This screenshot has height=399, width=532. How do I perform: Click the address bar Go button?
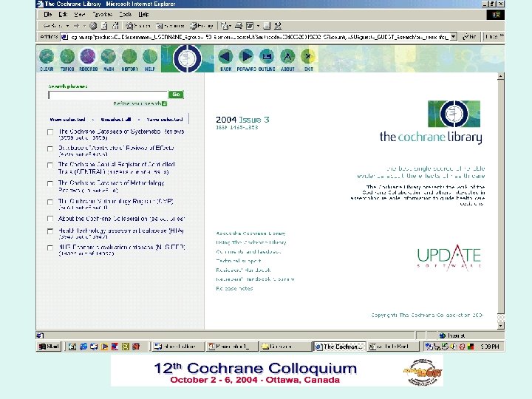coord(470,37)
